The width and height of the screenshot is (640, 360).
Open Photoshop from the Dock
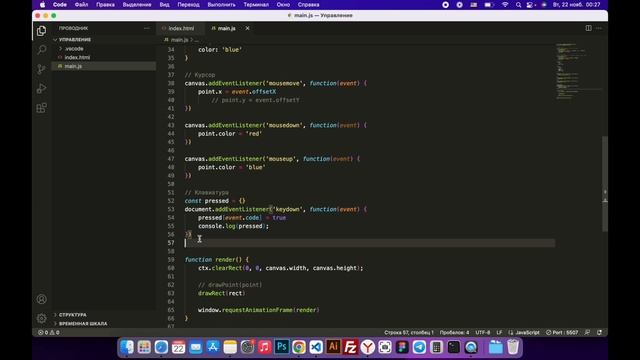pos(282,347)
